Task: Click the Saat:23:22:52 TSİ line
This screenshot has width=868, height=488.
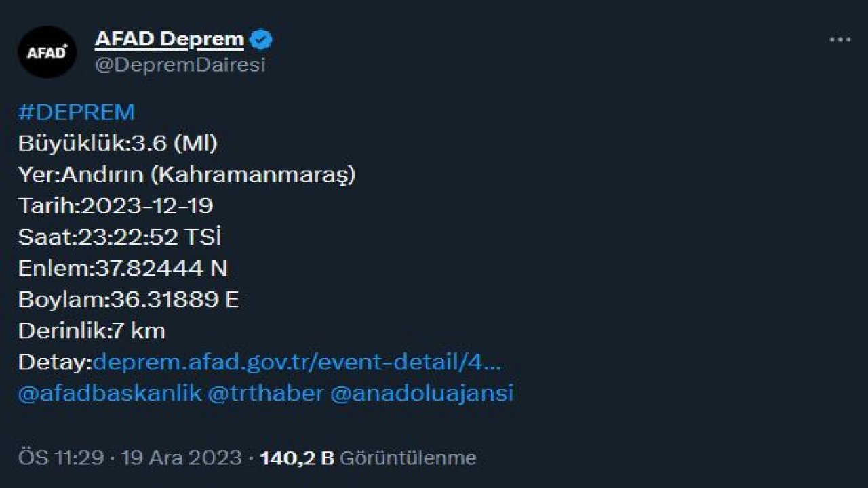Action: click(120, 237)
